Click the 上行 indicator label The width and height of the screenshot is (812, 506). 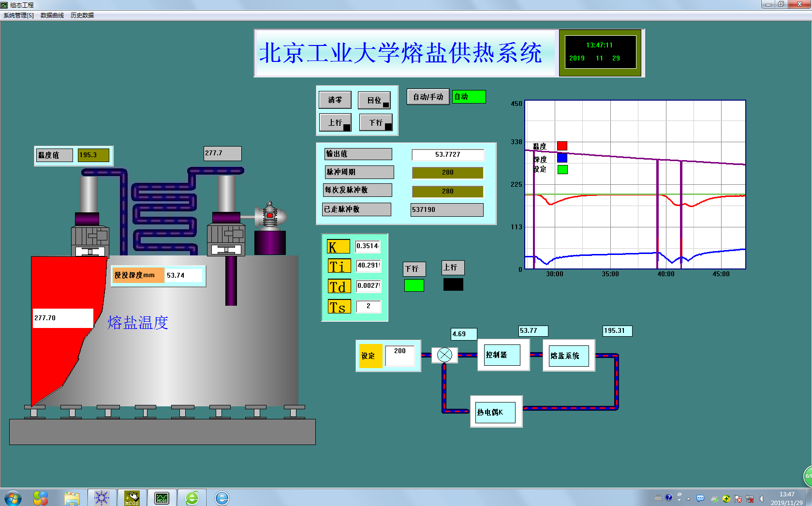tap(453, 268)
